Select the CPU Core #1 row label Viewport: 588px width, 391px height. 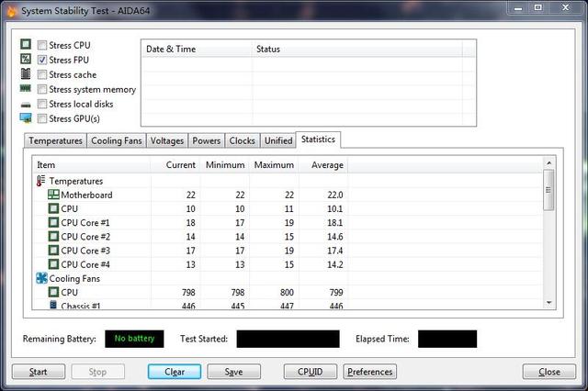click(x=85, y=223)
